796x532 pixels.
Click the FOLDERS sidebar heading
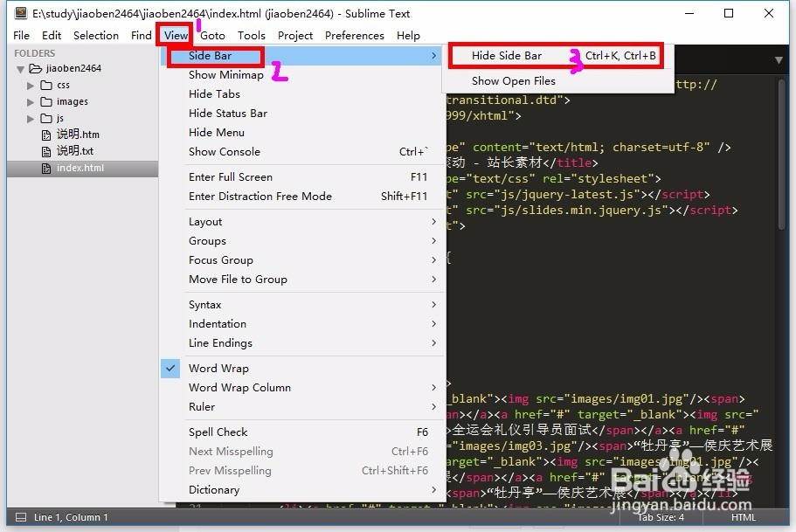[35, 53]
